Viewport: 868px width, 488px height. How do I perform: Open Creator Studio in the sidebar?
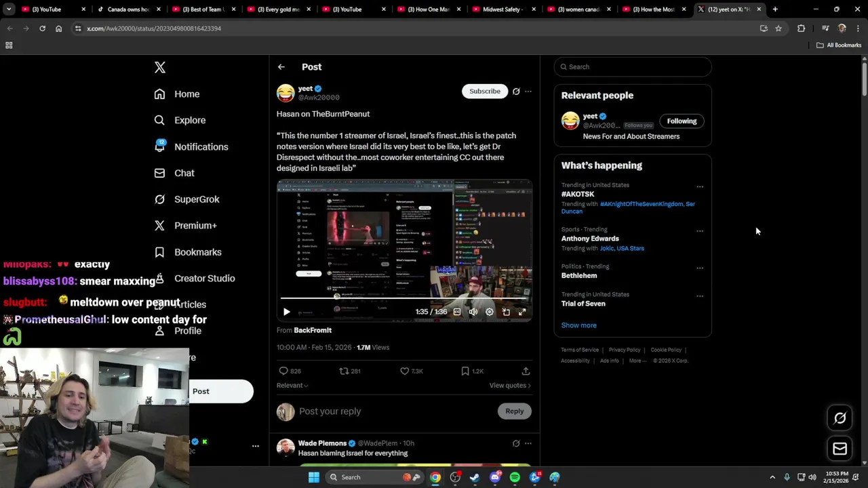click(195, 278)
